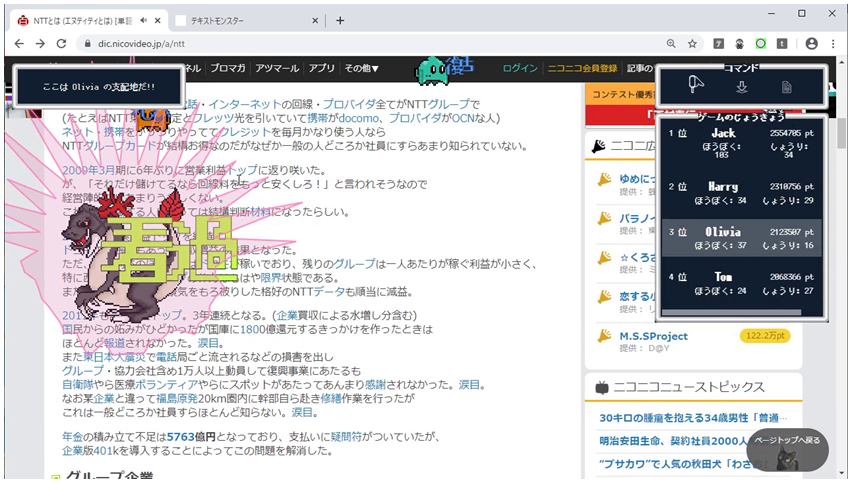Click the megaphone icon beside M.S.SProject
Viewport: 852px width, 483px height.
click(x=604, y=336)
